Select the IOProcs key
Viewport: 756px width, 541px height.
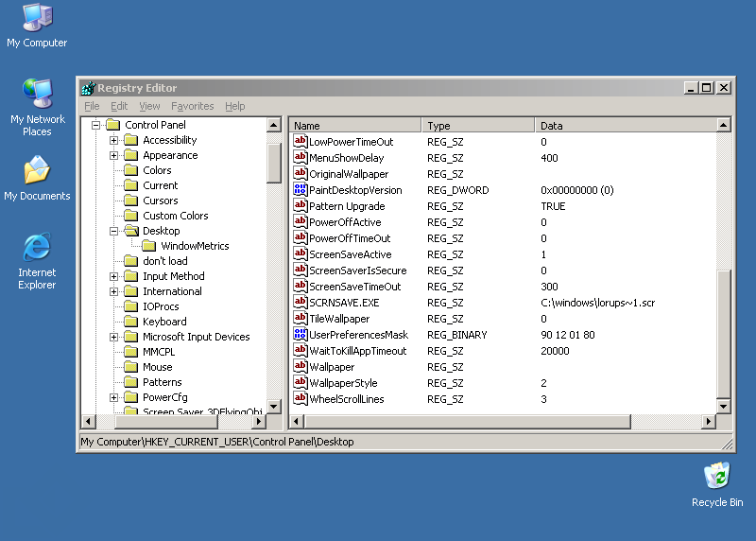tap(161, 306)
